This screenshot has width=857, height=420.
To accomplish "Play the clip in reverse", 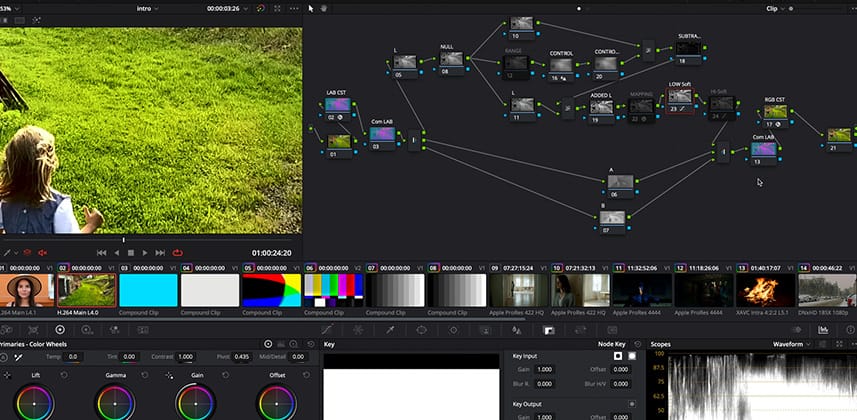I will [116, 253].
